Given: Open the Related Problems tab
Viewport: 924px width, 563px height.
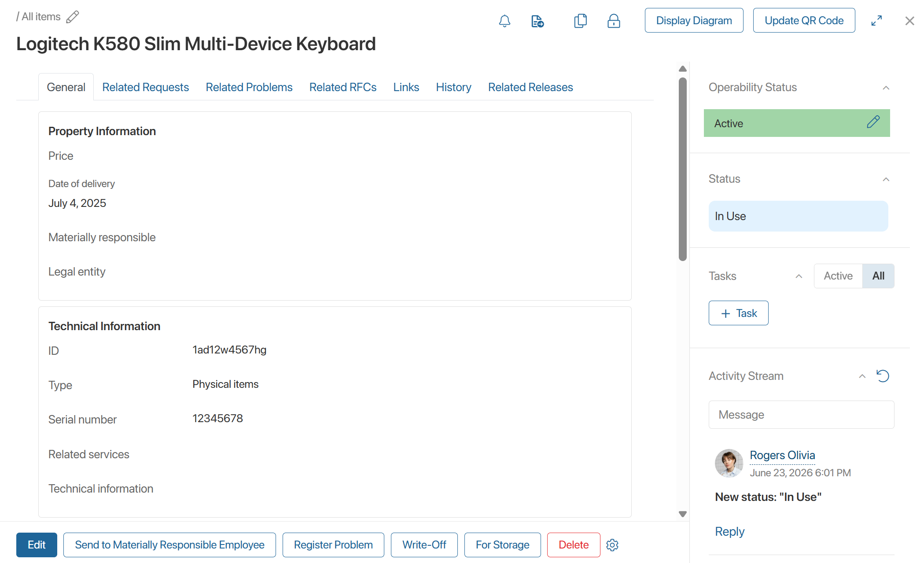Looking at the screenshot, I should click(249, 87).
